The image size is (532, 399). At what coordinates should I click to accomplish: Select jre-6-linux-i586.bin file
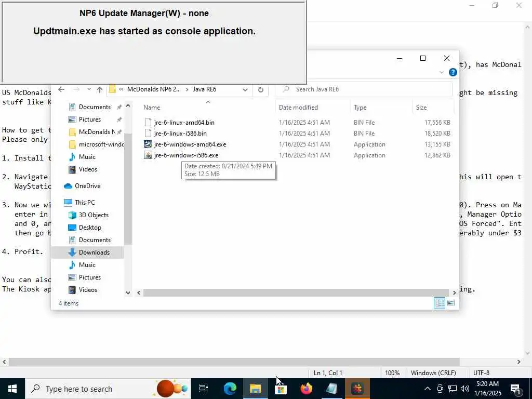coord(180,134)
